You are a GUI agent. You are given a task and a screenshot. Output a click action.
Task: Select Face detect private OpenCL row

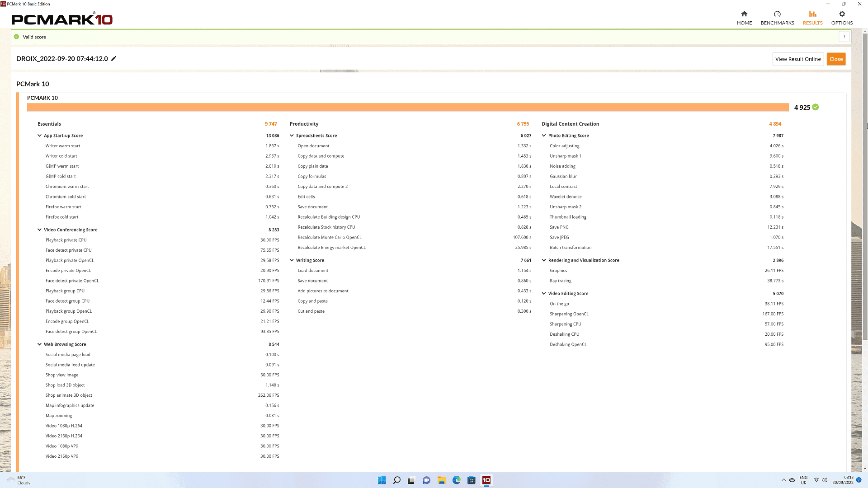coord(162,281)
